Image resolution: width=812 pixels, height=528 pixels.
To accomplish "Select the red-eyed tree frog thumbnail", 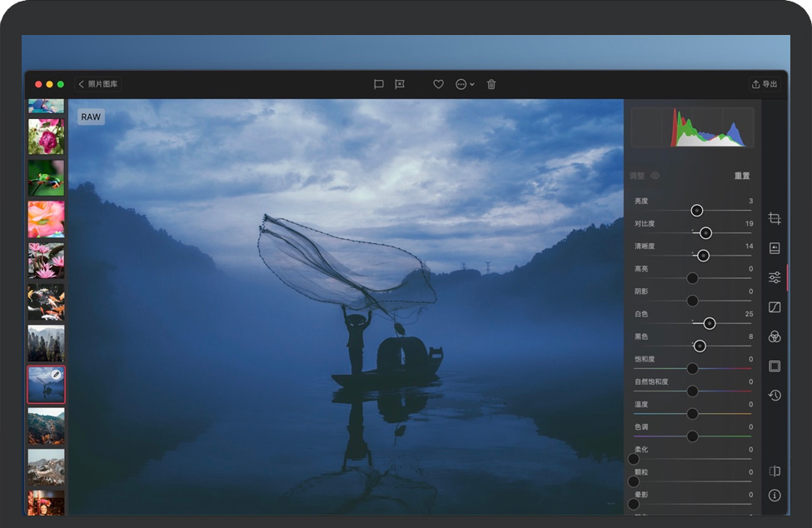I will click(x=46, y=178).
